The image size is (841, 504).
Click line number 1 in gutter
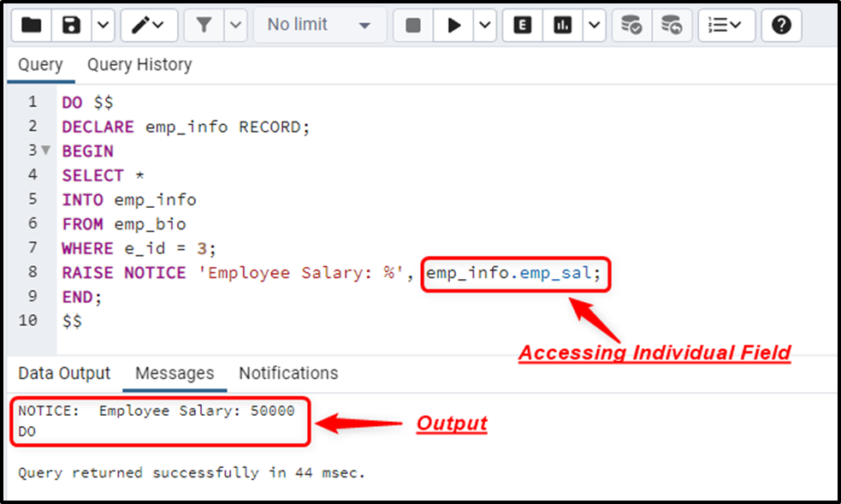click(x=33, y=101)
